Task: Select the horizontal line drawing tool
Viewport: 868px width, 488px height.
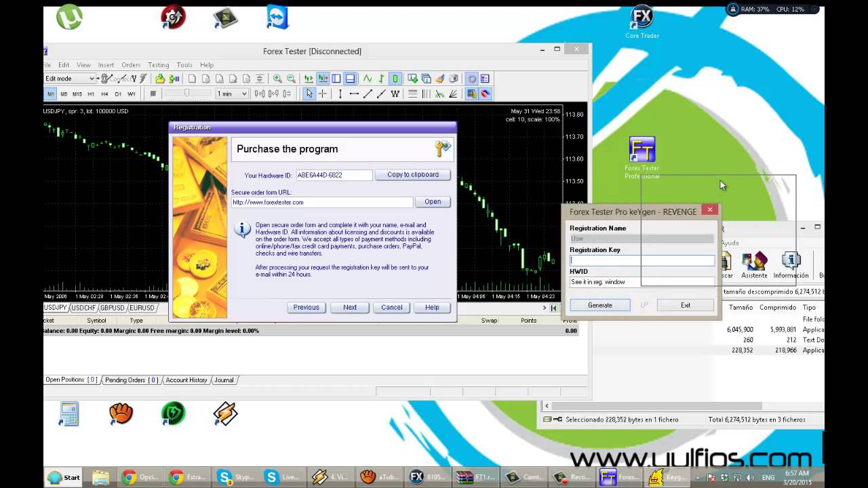Action: [354, 94]
